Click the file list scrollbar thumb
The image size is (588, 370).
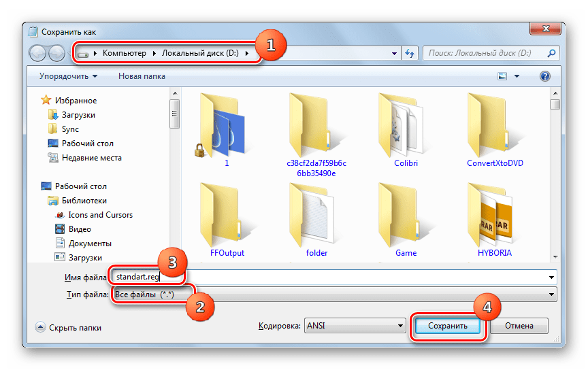[x=555, y=104]
